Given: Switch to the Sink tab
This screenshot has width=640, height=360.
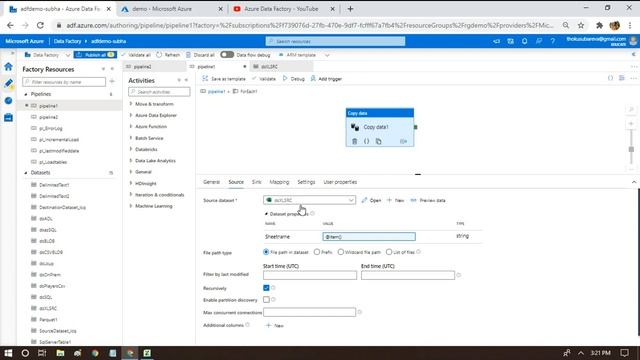Looking at the screenshot, I should [x=256, y=182].
